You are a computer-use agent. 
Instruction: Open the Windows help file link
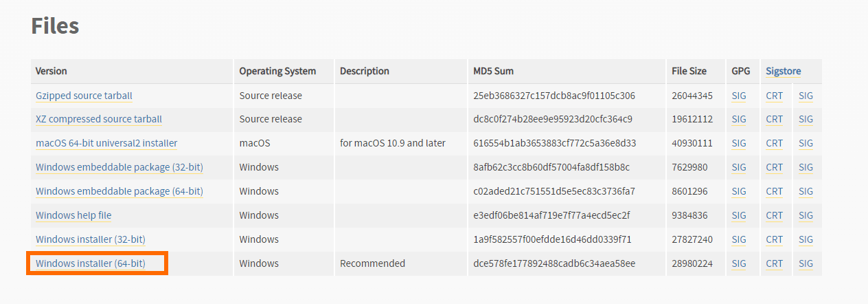click(73, 215)
